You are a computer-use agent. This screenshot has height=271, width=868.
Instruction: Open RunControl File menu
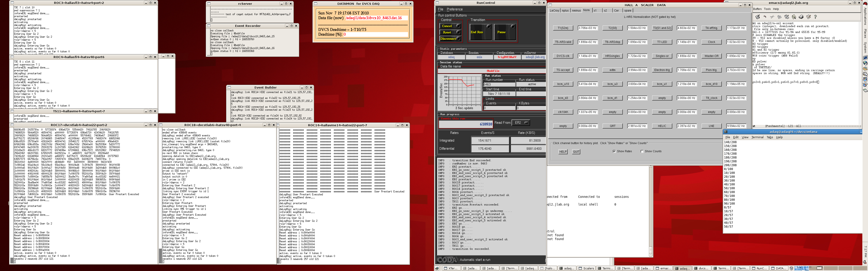(440, 9)
